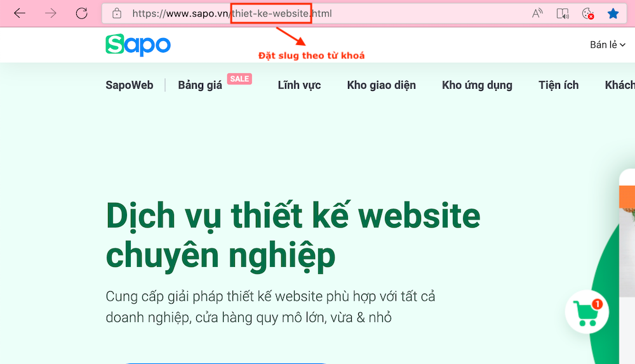Click the Sapo logo
The width and height of the screenshot is (635, 364).
pyautogui.click(x=138, y=44)
